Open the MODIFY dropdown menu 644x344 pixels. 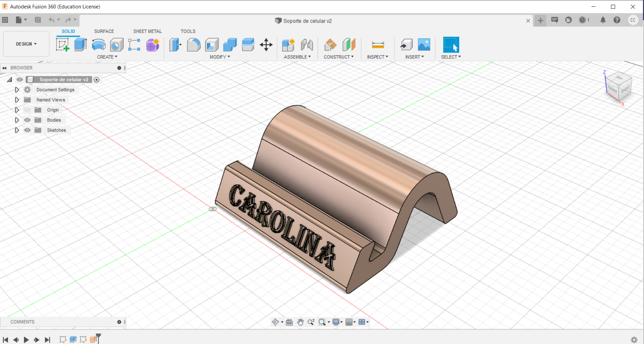click(x=220, y=57)
